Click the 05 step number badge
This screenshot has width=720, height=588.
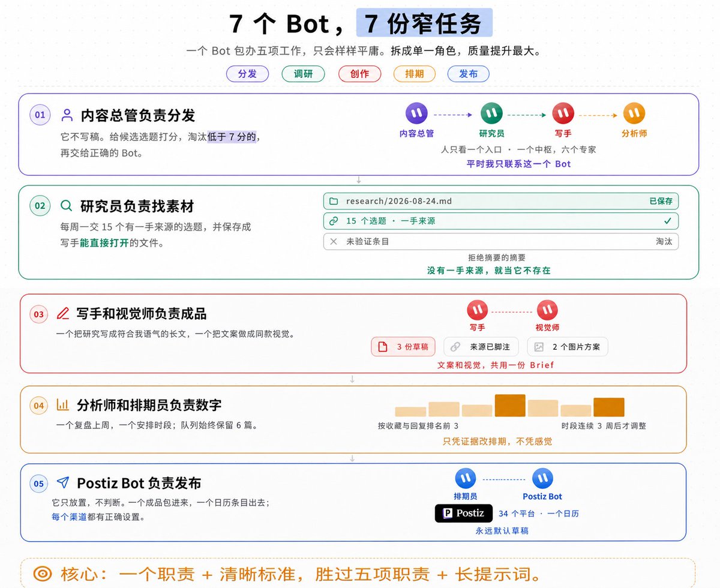[38, 484]
